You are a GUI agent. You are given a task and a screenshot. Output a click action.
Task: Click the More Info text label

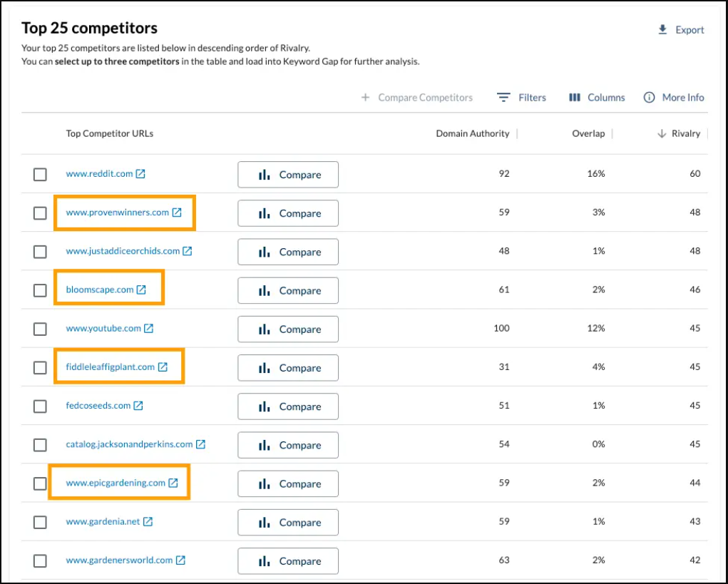coord(683,98)
